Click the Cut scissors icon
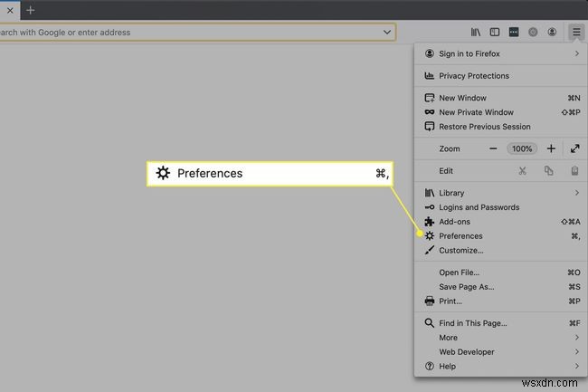The height and width of the screenshot is (392, 588). click(x=522, y=171)
